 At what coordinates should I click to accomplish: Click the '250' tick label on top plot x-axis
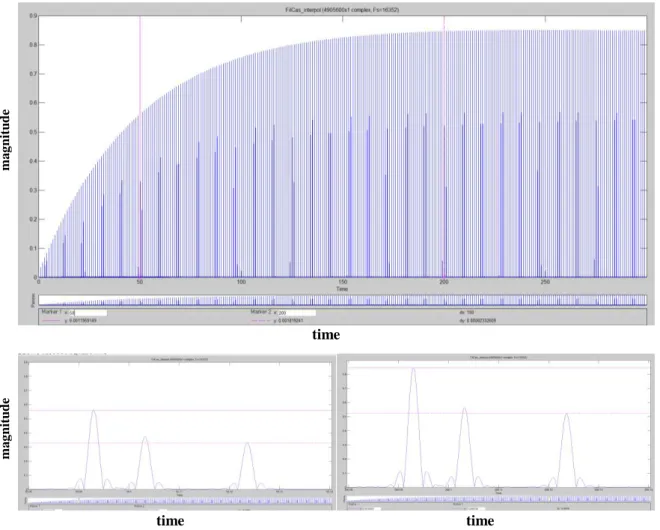(545, 282)
